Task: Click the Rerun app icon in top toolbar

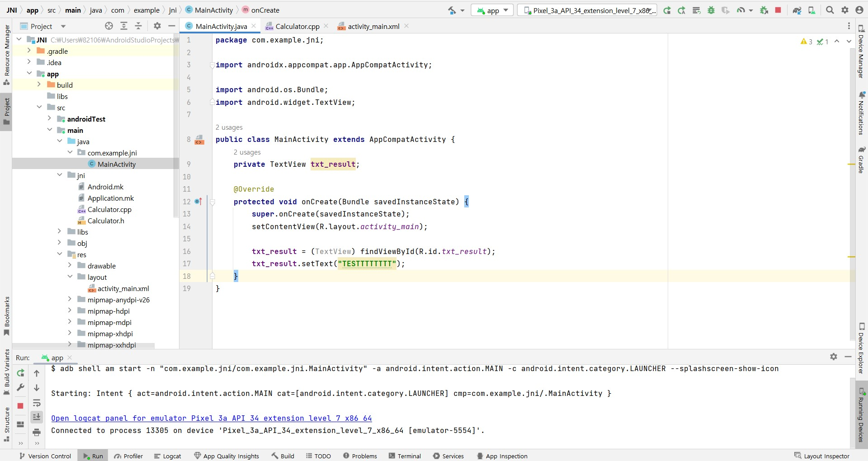Action: (667, 10)
